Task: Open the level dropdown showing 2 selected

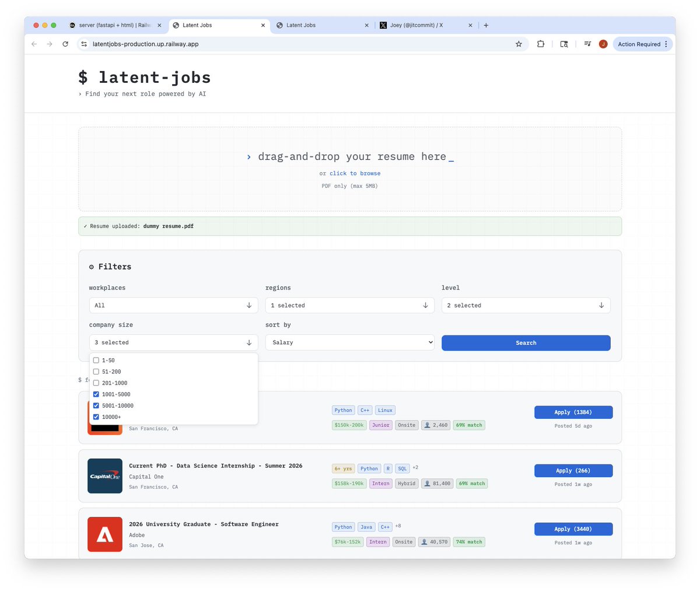Action: tap(526, 305)
